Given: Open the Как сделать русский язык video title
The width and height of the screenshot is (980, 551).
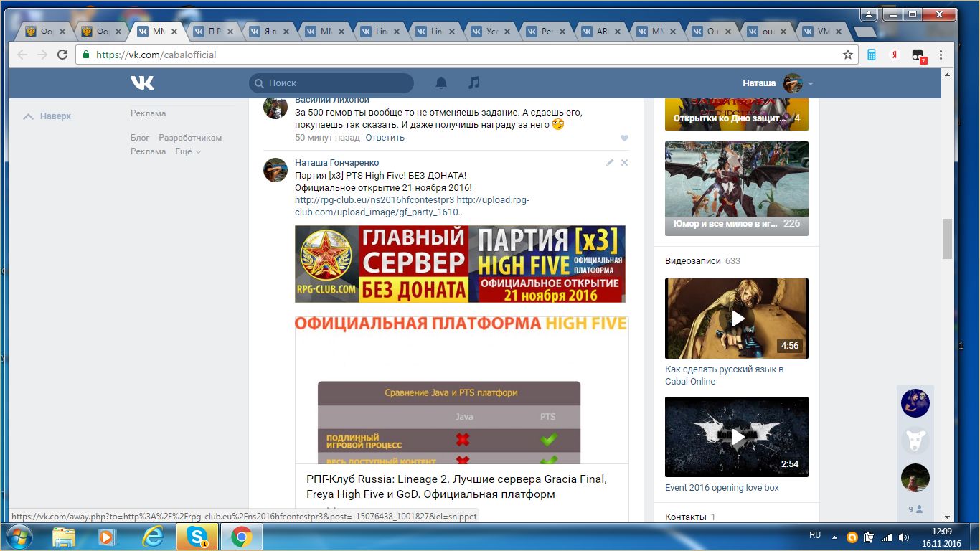Looking at the screenshot, I should [725, 375].
